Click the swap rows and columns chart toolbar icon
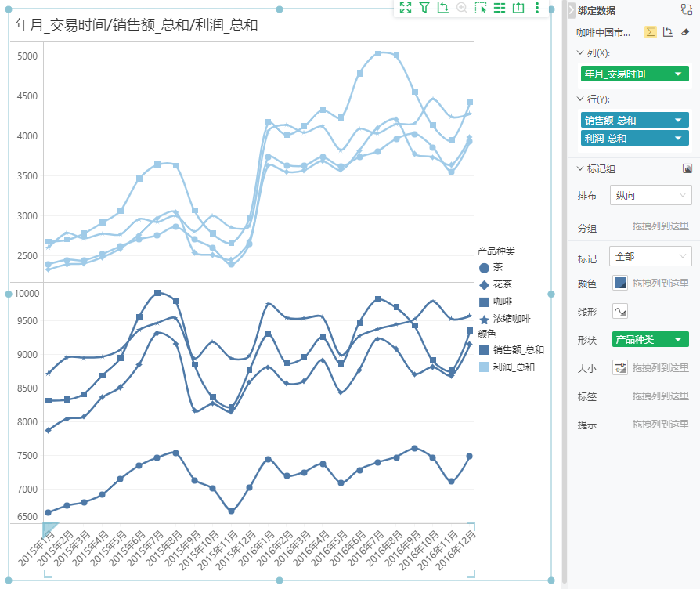This screenshot has height=589, width=700. [x=443, y=8]
